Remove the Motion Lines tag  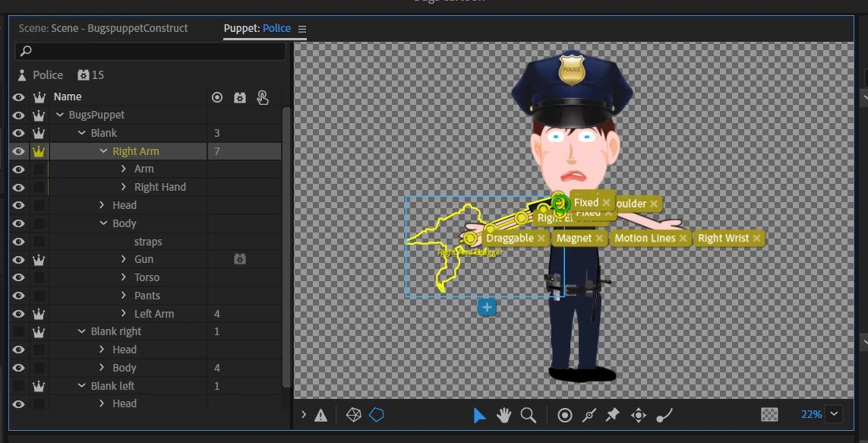coord(683,238)
